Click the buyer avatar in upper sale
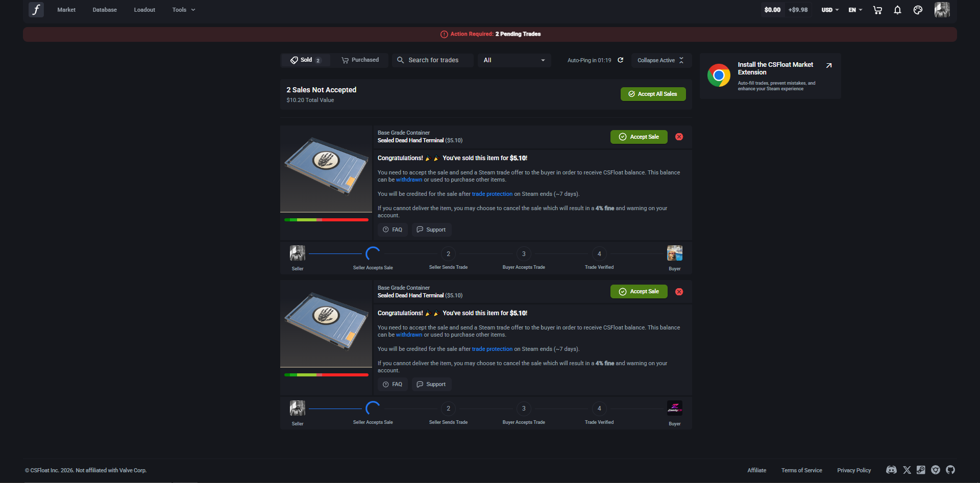The height and width of the screenshot is (483, 980). coord(675,253)
